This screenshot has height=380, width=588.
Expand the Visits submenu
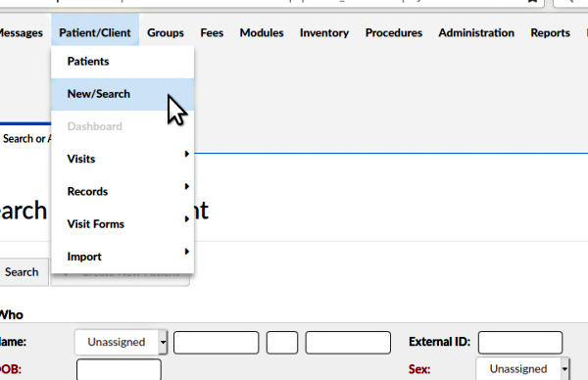pyautogui.click(x=122, y=159)
